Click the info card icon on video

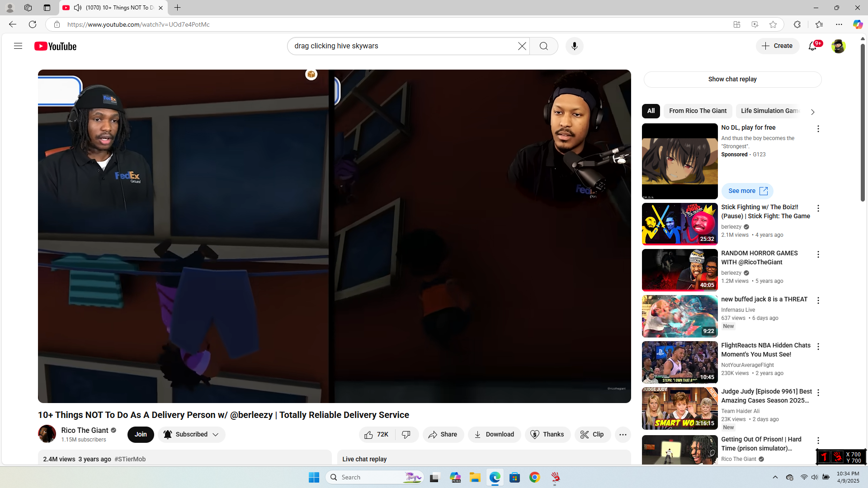(311, 75)
